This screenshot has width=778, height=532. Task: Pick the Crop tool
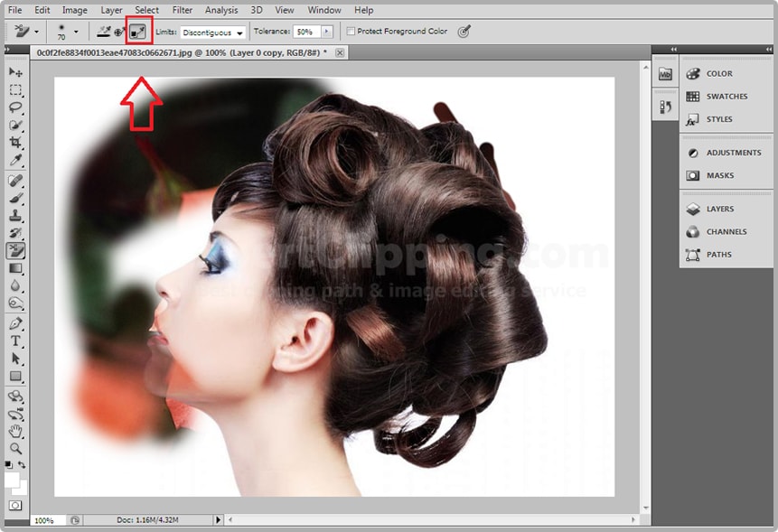(15, 143)
